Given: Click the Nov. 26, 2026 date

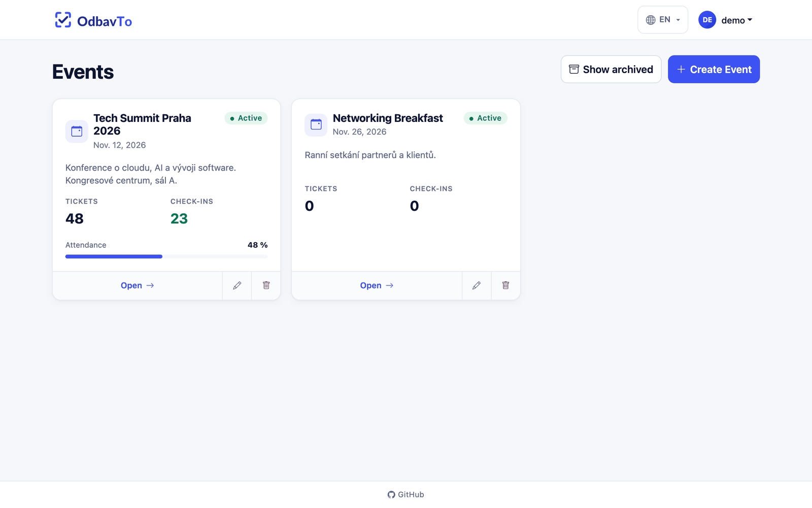Looking at the screenshot, I should pyautogui.click(x=359, y=132).
